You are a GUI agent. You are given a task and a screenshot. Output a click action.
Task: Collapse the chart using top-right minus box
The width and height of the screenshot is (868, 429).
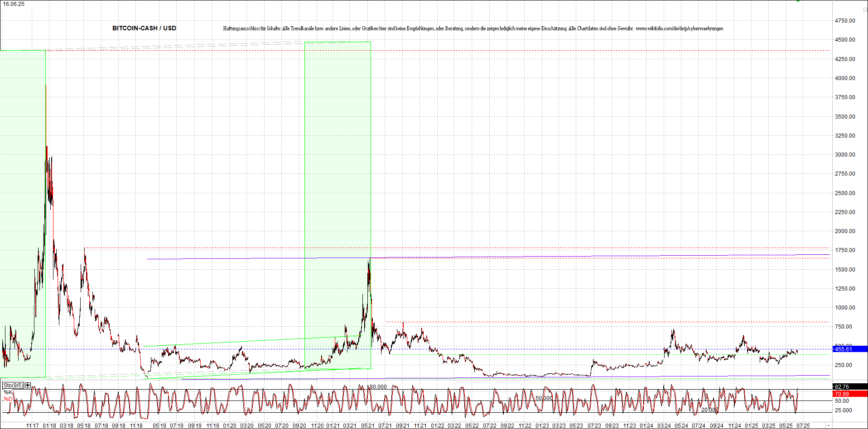(x=864, y=10)
